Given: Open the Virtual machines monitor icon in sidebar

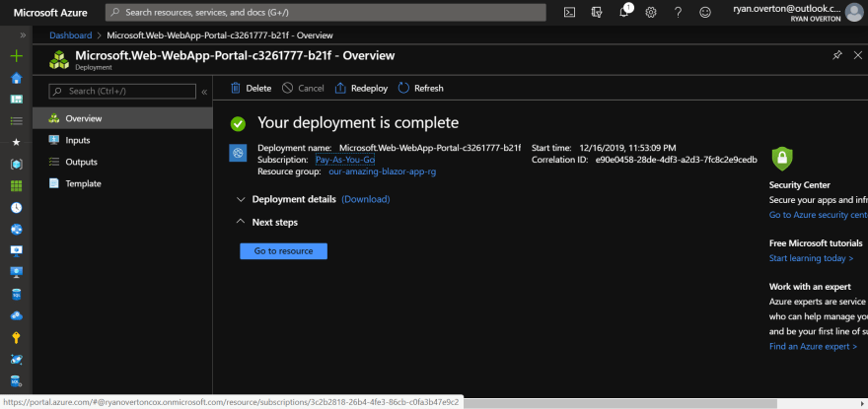Looking at the screenshot, I should tap(17, 250).
